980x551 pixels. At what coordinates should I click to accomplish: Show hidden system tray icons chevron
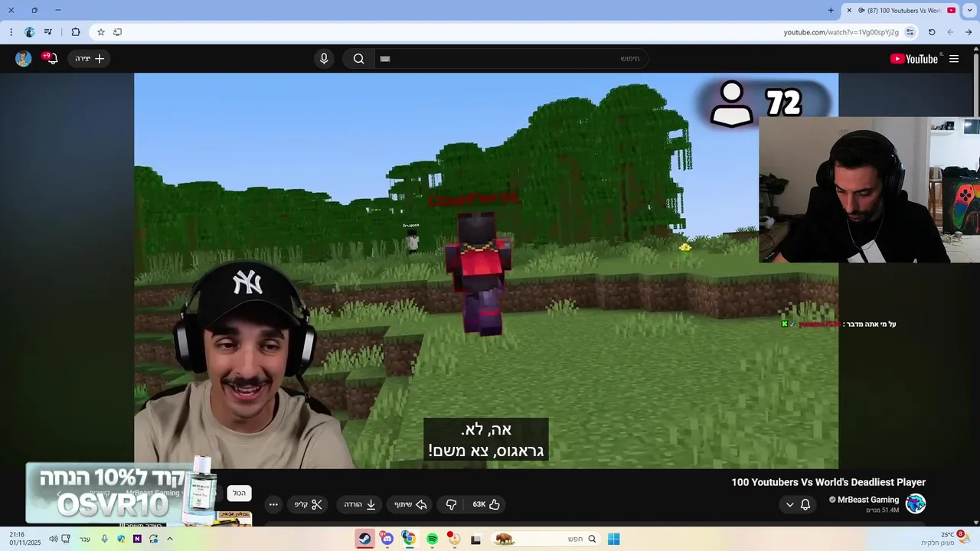[170, 539]
